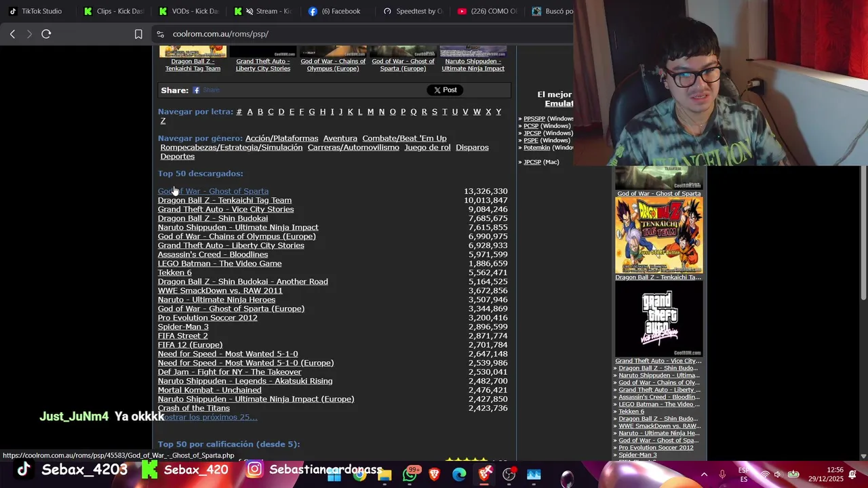Open the Windows Start menu

(334, 474)
